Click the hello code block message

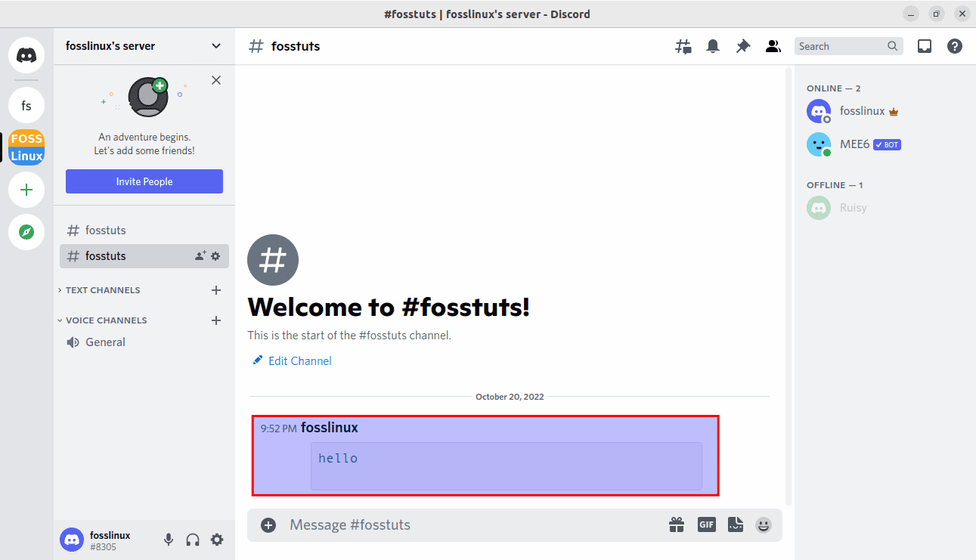[x=507, y=466]
